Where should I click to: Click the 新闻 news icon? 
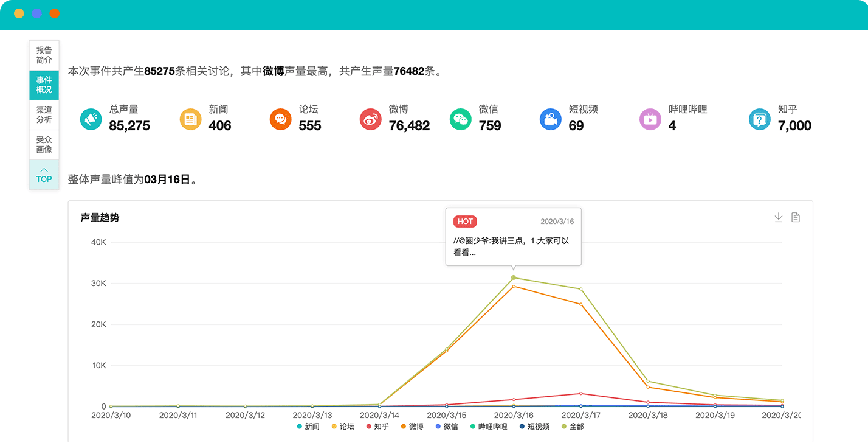coord(190,119)
